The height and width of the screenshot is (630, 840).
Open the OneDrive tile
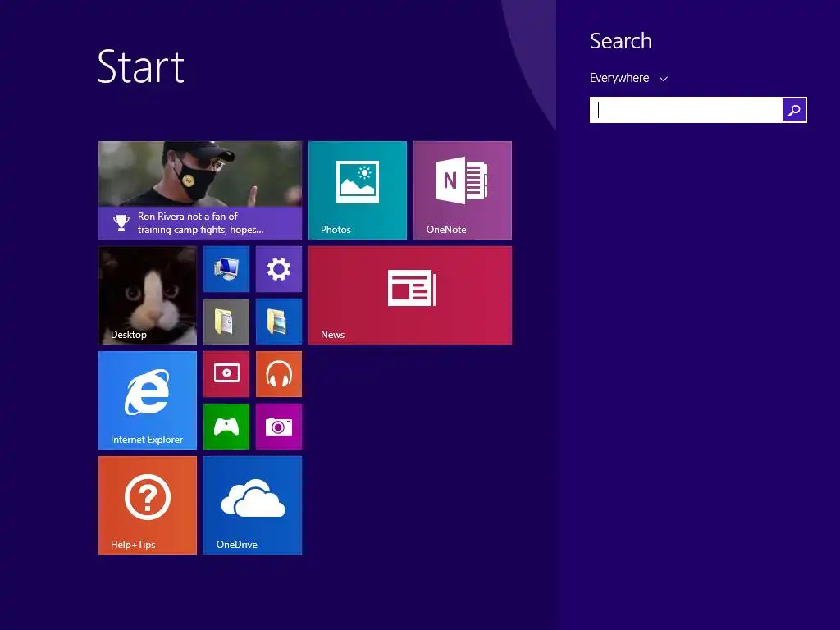point(253,505)
